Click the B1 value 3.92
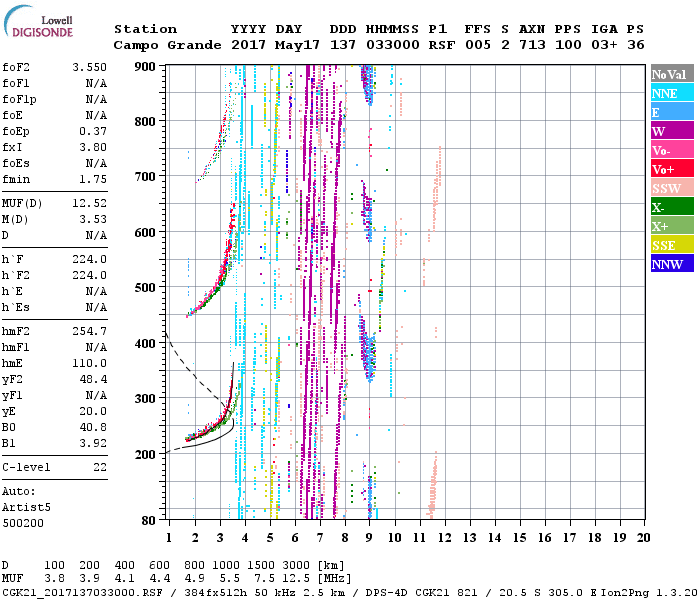Viewport: 700px width, 600px height. tap(93, 443)
